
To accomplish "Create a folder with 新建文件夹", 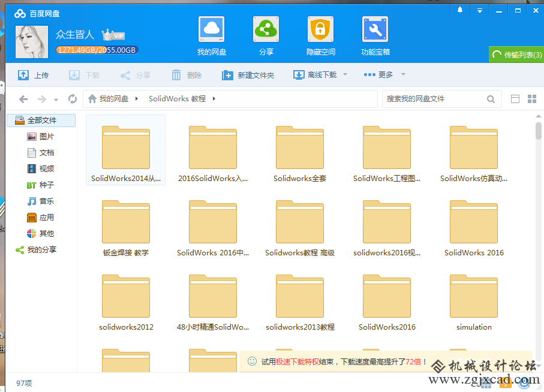I will point(248,75).
